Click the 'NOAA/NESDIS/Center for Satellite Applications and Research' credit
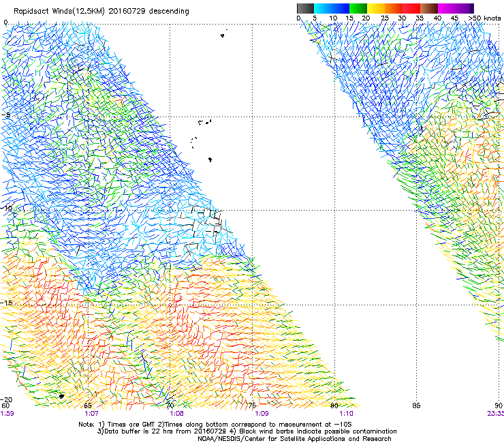The height and width of the screenshot is (443, 504). point(294,439)
